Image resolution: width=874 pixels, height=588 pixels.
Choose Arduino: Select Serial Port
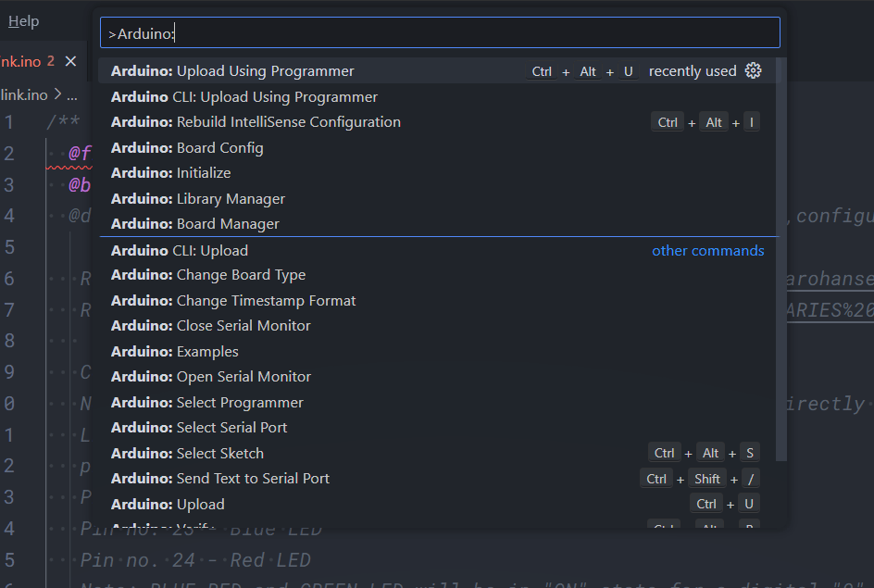point(437,427)
